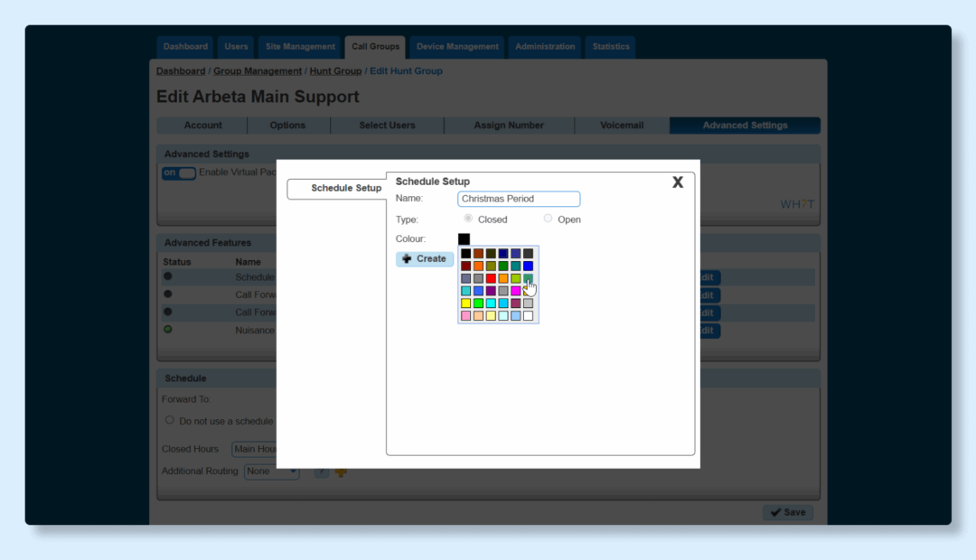
Task: Open the Closed Hours dropdown
Action: pos(254,449)
